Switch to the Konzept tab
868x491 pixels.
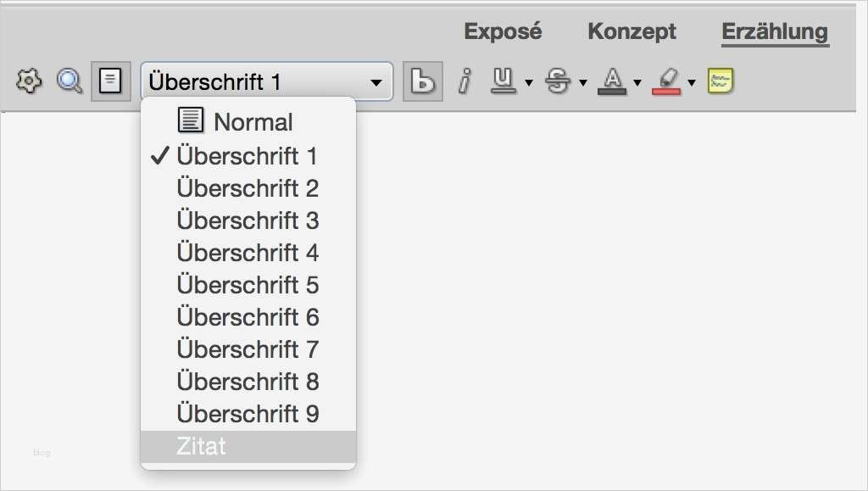click(632, 32)
